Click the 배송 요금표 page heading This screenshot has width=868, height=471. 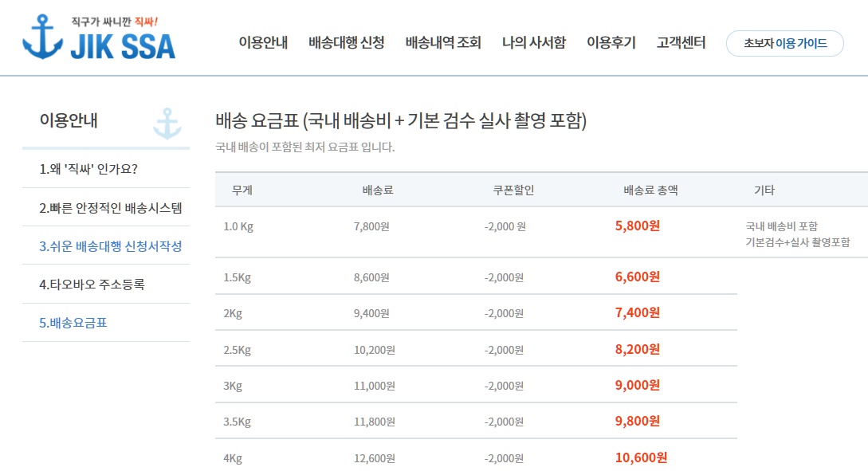pos(401,121)
